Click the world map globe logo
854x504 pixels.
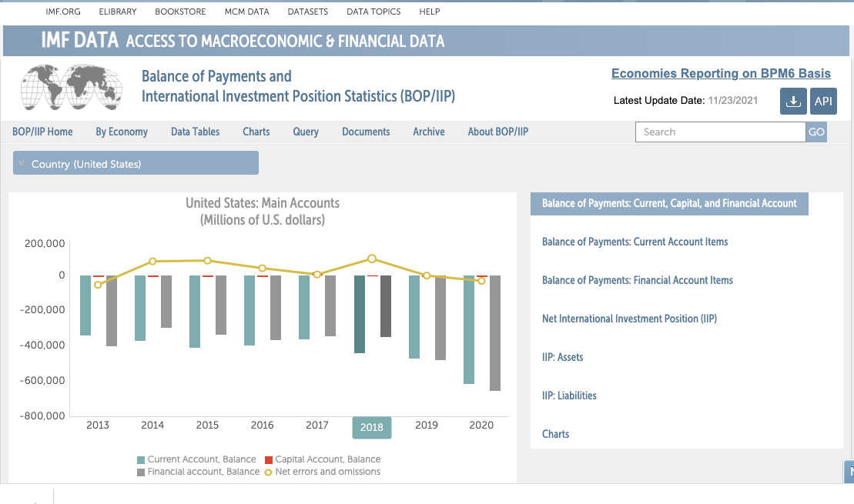72,87
